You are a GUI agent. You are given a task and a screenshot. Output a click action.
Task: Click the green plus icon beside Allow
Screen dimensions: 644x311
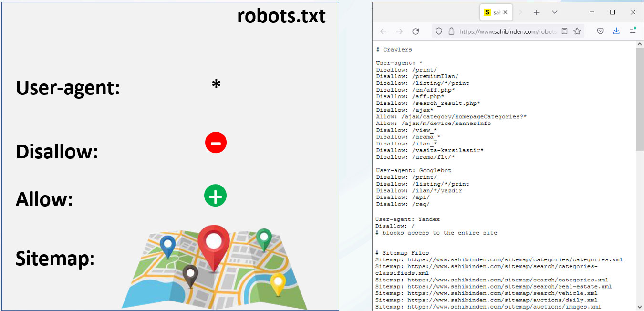click(216, 197)
